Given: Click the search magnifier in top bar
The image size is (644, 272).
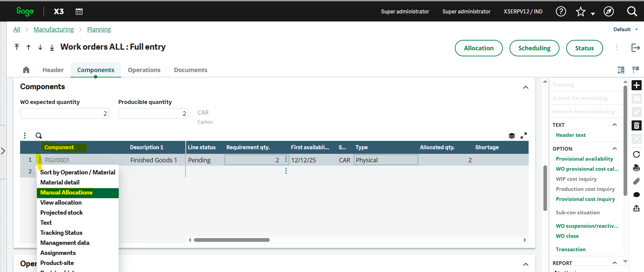Looking at the screenshot, I should click(632, 11).
